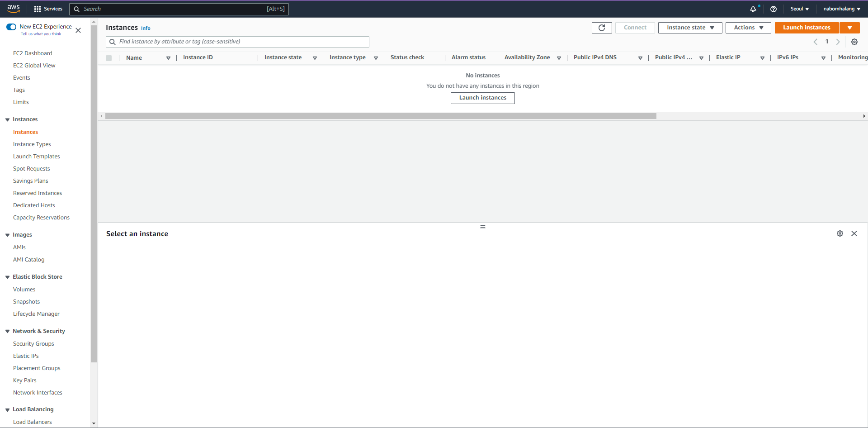
Task: Click Tell us what you think link
Action: 41,34
